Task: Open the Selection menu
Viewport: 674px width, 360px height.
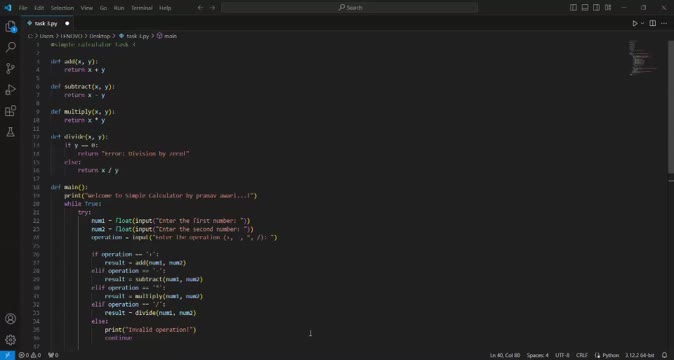Action: pos(62,8)
